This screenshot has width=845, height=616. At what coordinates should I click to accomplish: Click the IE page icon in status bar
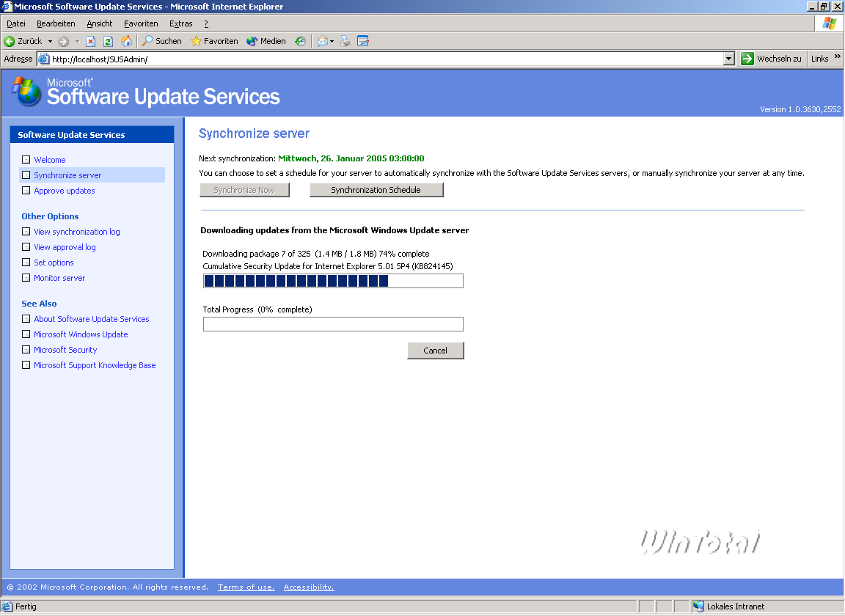coord(7,606)
